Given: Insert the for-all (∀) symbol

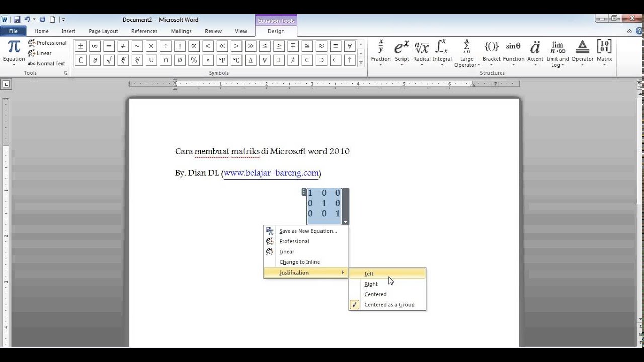Looking at the screenshot, I should [x=350, y=46].
